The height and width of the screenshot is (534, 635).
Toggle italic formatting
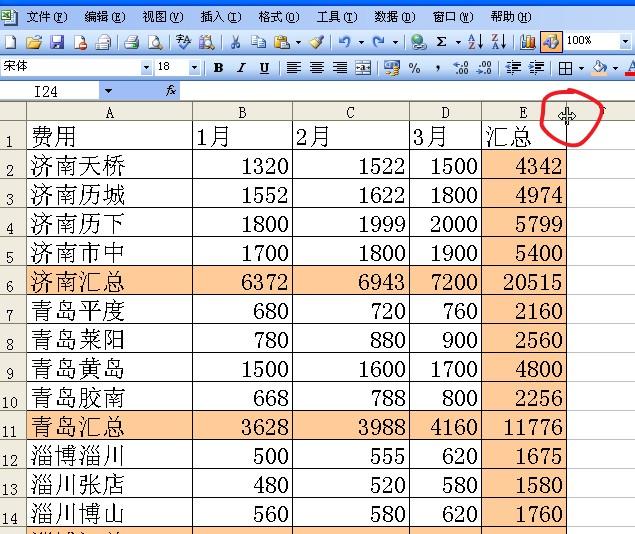(x=242, y=68)
